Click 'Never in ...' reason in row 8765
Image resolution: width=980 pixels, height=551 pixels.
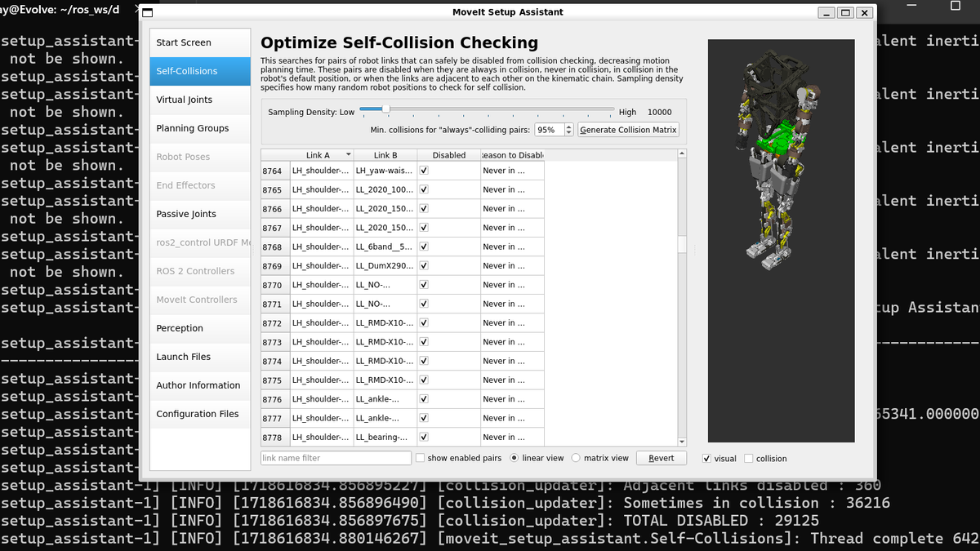pos(512,190)
